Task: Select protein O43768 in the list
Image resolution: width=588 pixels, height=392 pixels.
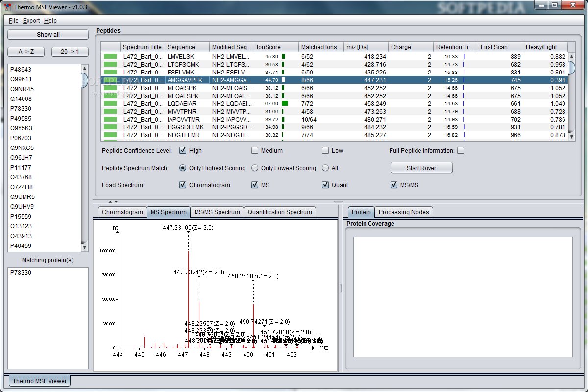Action: (44, 177)
